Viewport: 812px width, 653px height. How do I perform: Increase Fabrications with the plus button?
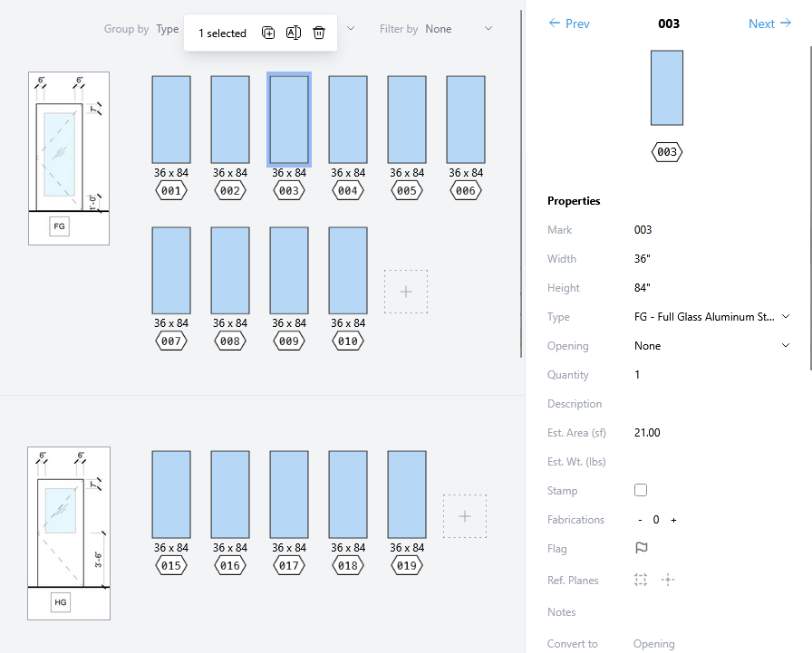click(673, 520)
